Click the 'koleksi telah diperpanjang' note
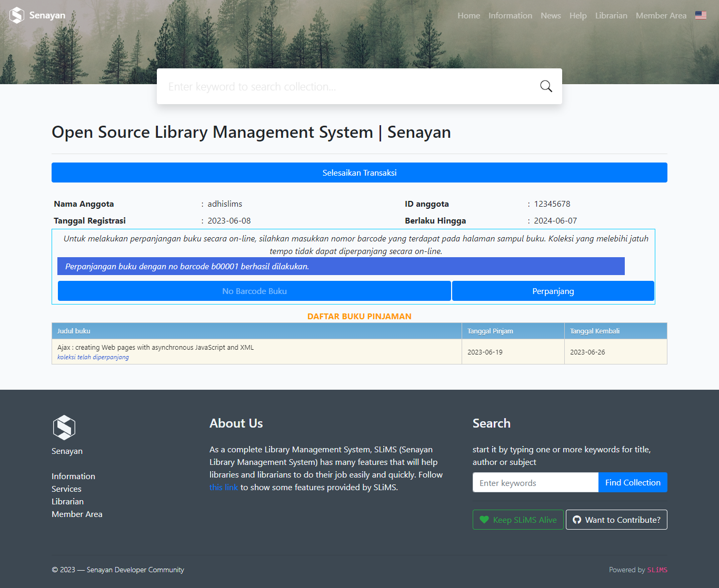Viewport: 719px width, 588px height. (93, 357)
